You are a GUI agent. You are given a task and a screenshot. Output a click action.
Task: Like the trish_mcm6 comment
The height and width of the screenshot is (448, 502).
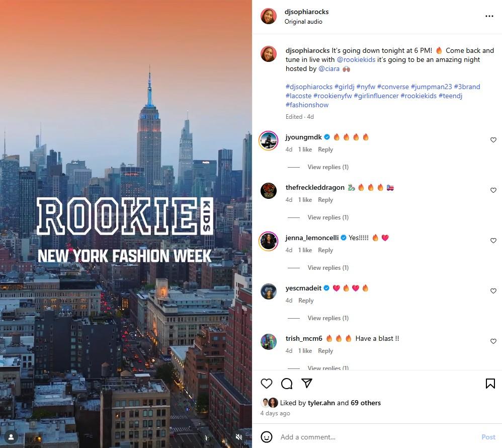click(493, 341)
